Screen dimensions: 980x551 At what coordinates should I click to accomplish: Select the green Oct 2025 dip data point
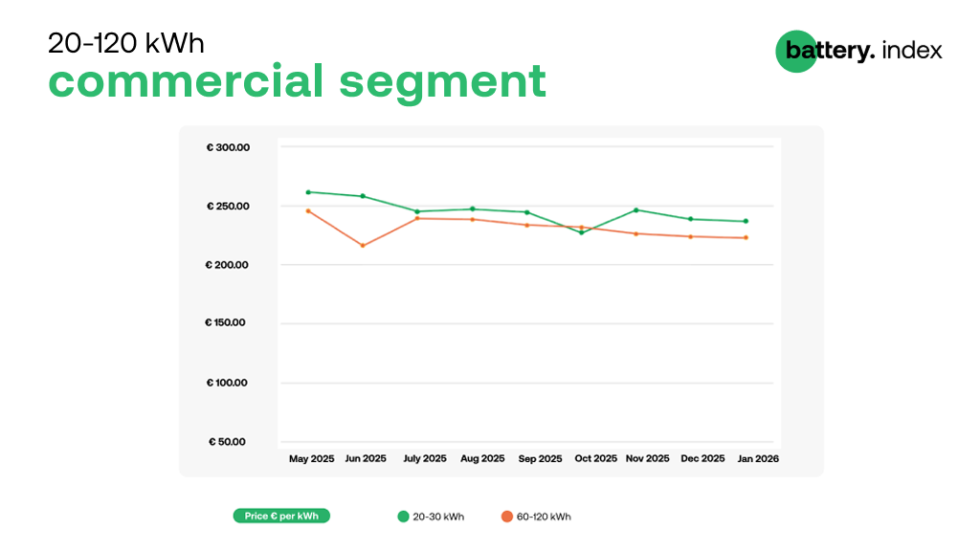click(581, 232)
